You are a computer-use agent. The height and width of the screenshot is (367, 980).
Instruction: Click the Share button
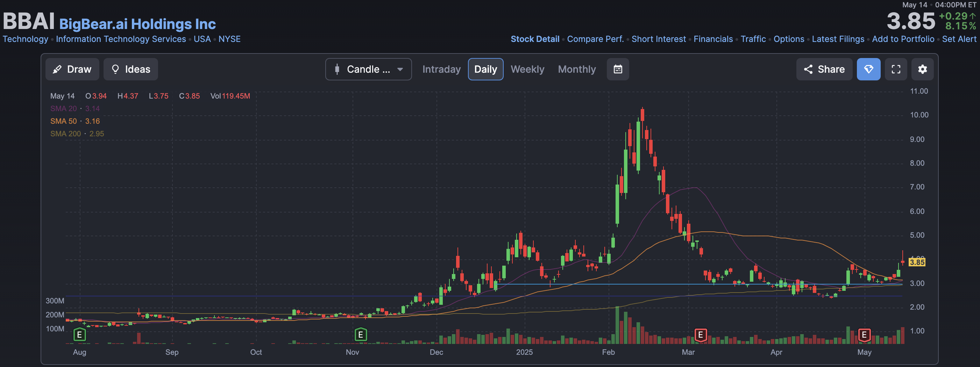click(x=824, y=69)
